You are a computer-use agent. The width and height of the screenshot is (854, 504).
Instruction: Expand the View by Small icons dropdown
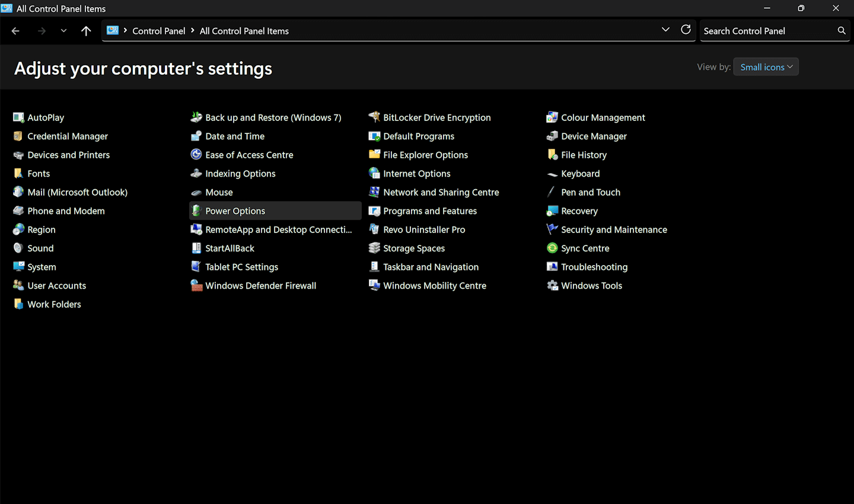766,67
